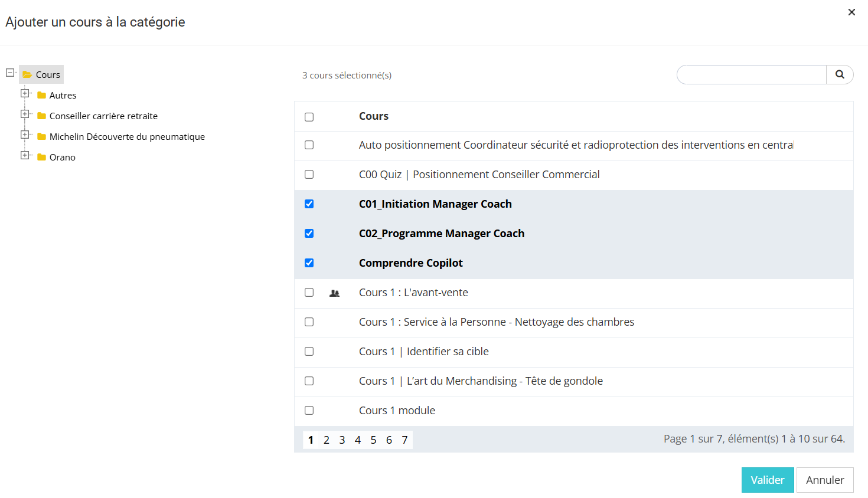Go to page 2 of the course list
Viewport: 868px width, 498px height.
click(x=327, y=440)
